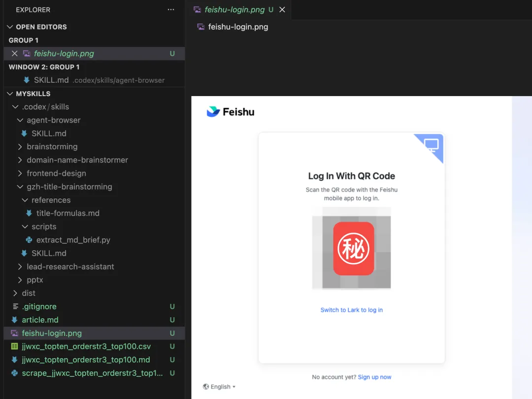Expand the lead-research-assistant folder
Image resolution: width=532 pixels, height=399 pixels.
[70, 266]
